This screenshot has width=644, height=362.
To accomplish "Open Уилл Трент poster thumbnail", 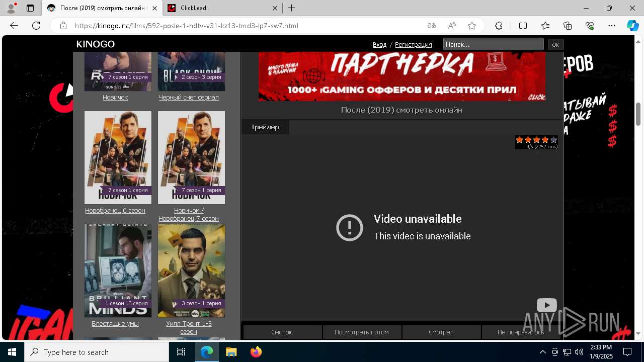I will click(x=191, y=270).
